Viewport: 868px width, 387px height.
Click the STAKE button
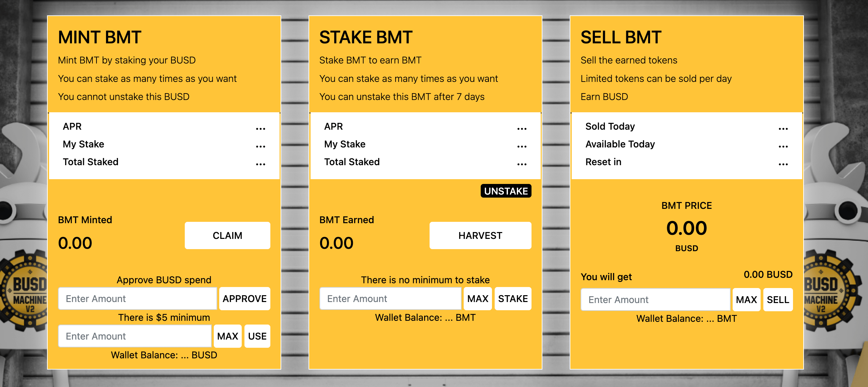tap(513, 299)
